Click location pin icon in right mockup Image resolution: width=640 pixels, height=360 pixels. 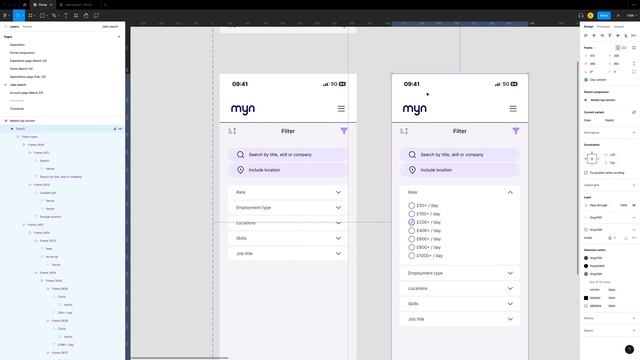pyautogui.click(x=412, y=170)
